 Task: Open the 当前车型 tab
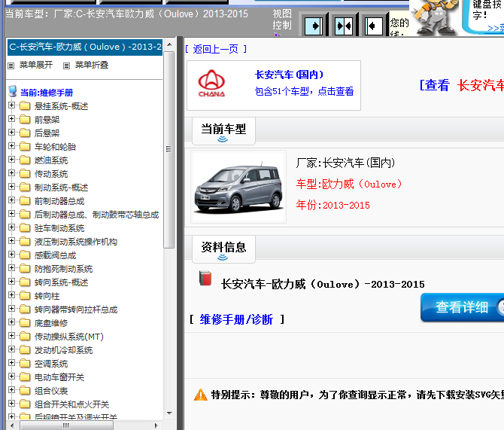(223, 131)
